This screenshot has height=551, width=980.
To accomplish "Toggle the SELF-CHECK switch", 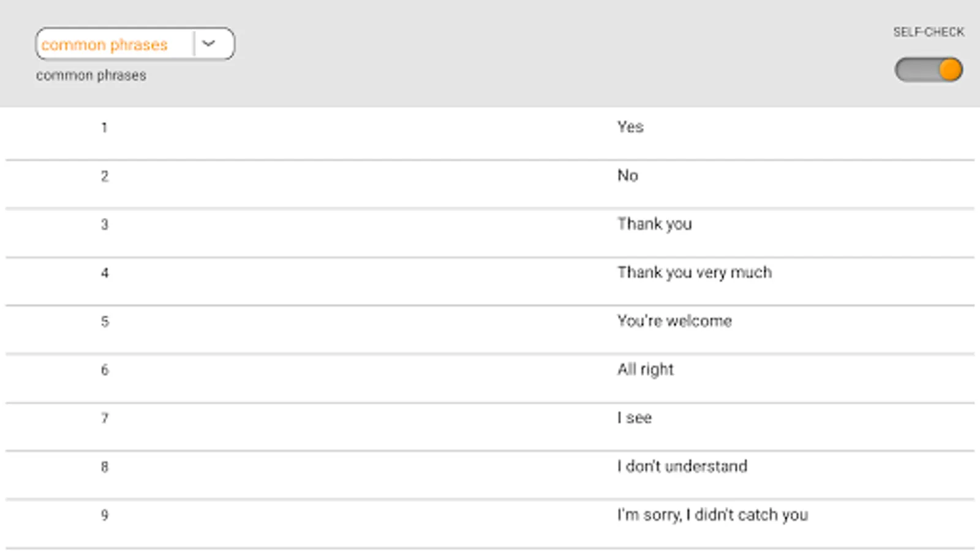I will tap(929, 70).
